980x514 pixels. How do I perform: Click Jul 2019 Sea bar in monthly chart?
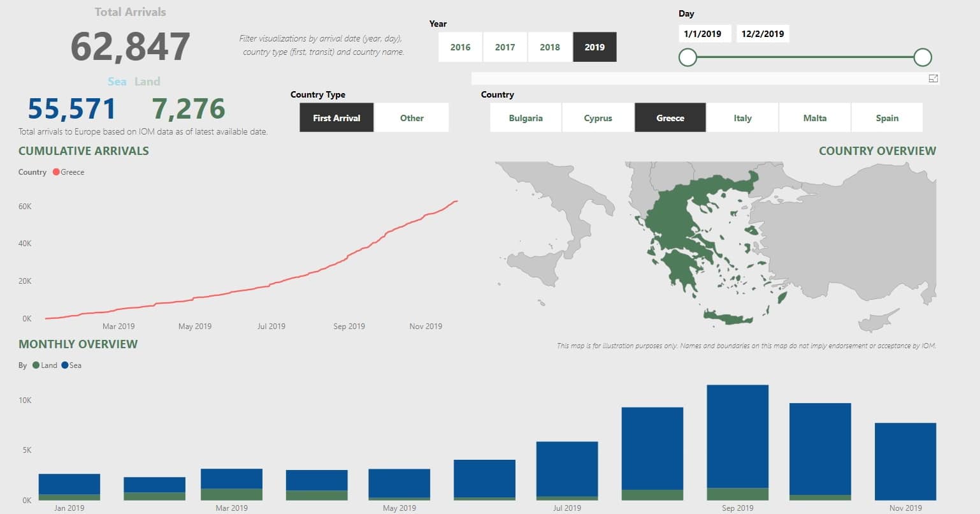[567, 469]
